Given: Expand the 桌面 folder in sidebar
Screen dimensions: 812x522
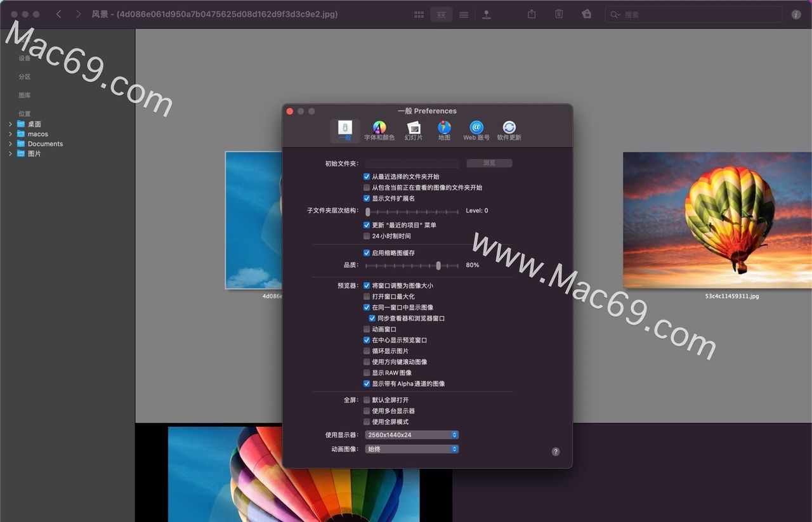Looking at the screenshot, I should pos(10,124).
